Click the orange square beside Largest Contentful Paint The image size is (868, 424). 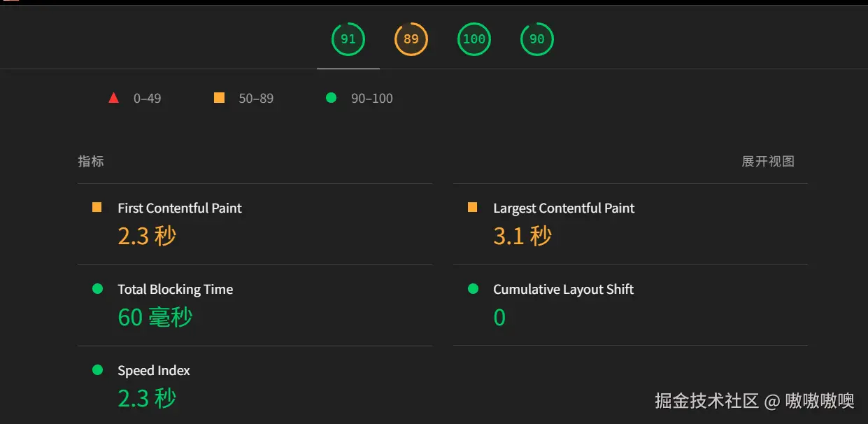[x=473, y=208]
